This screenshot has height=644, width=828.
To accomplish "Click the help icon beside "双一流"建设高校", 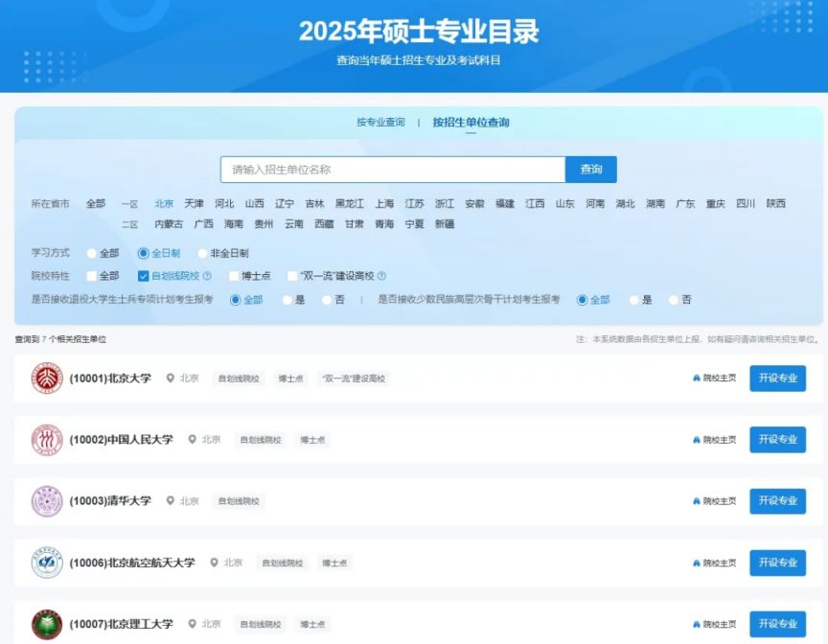I will (381, 276).
